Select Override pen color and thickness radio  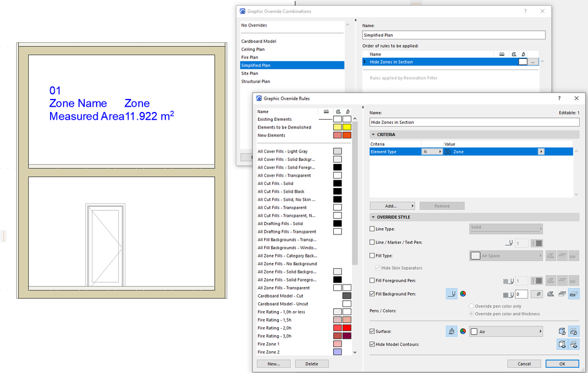[x=471, y=313]
